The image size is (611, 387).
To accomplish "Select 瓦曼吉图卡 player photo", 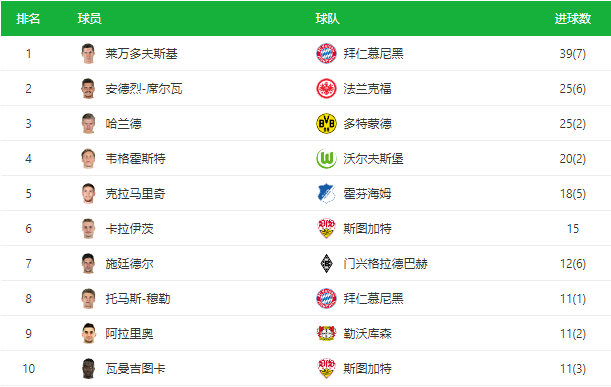I will [88, 369].
